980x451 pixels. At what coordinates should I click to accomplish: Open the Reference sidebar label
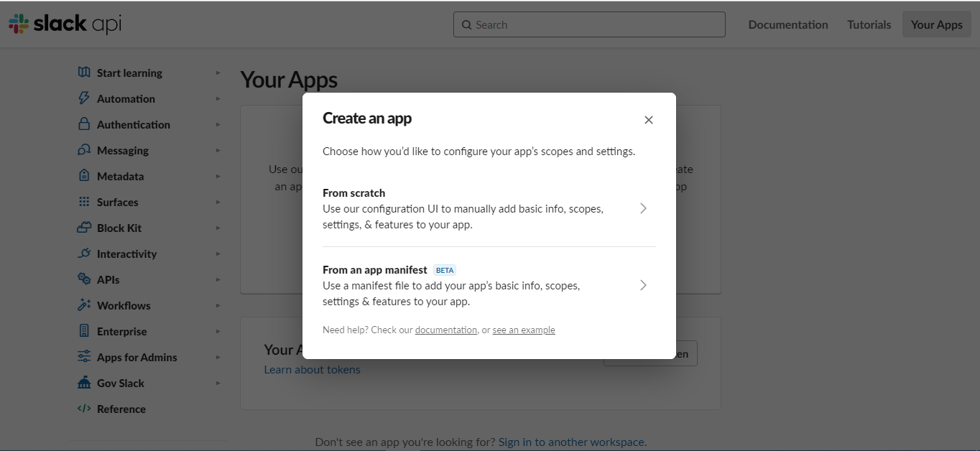[x=121, y=409]
